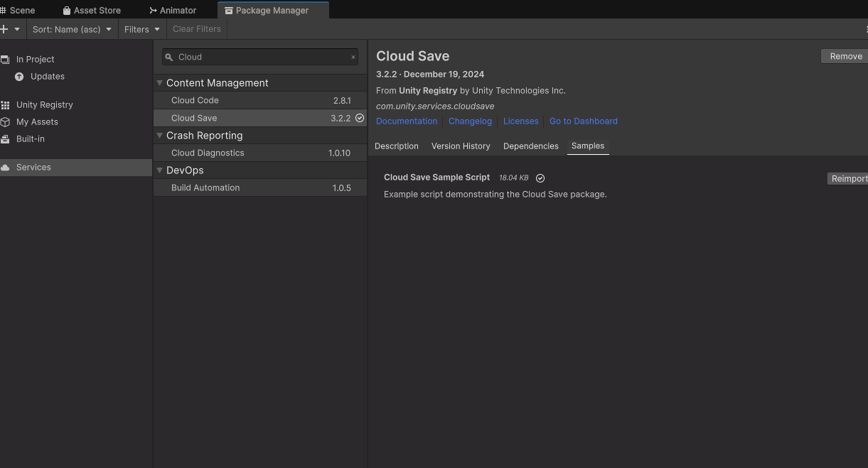This screenshot has width=868, height=468.
Task: Click the Remove button
Action: pos(845,56)
